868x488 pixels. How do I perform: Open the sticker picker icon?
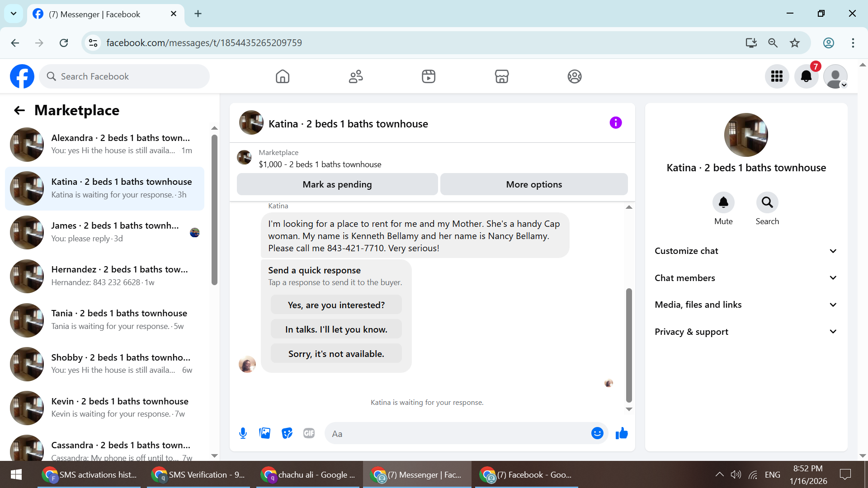[287, 433]
